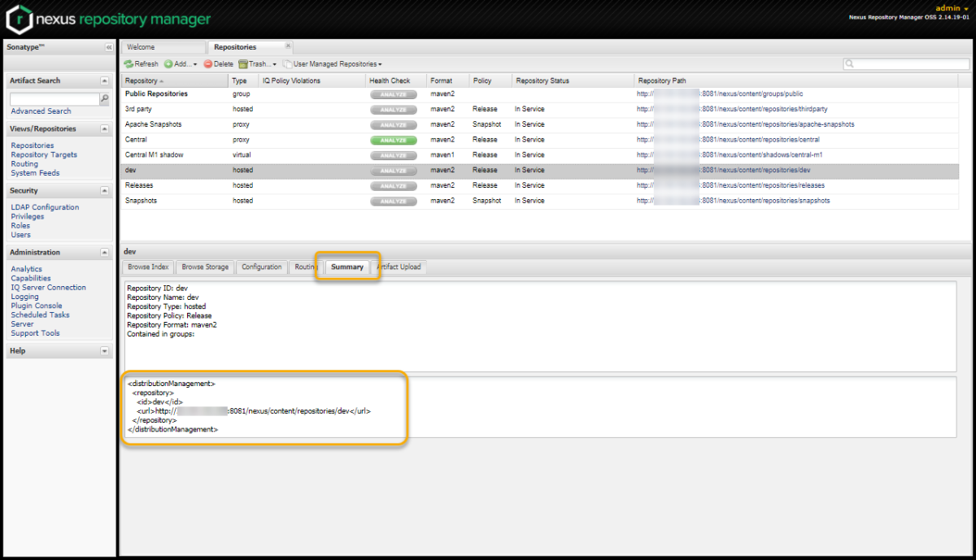Open the Configuration tab

point(262,267)
